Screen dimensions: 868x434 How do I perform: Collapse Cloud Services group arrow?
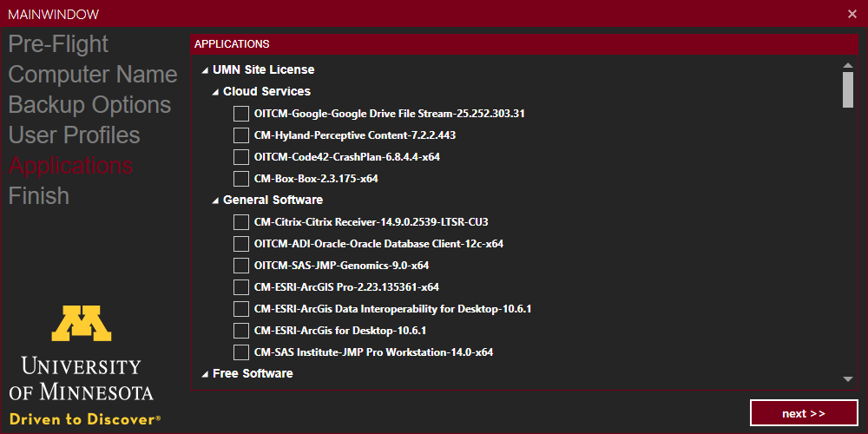pyautogui.click(x=216, y=92)
